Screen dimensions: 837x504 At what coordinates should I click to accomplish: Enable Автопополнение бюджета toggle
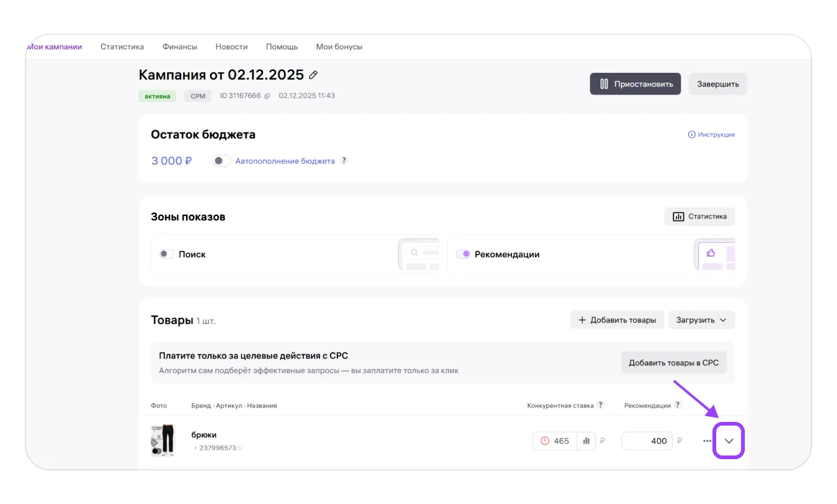pos(220,161)
